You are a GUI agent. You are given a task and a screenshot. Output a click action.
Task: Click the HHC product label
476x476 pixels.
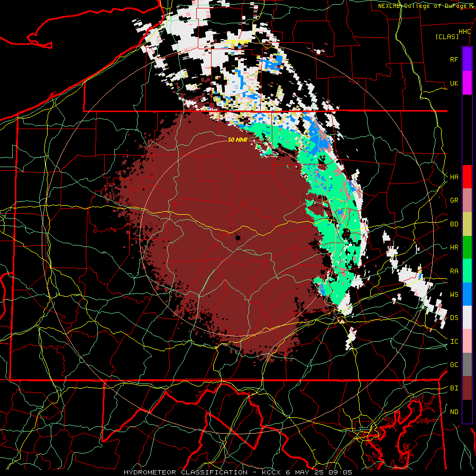(x=464, y=32)
